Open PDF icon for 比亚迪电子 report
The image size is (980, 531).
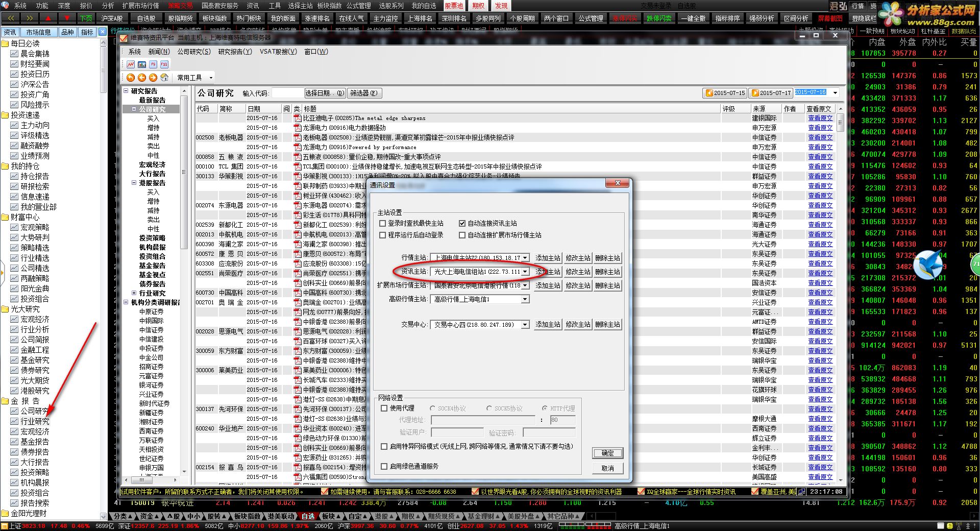click(298, 118)
